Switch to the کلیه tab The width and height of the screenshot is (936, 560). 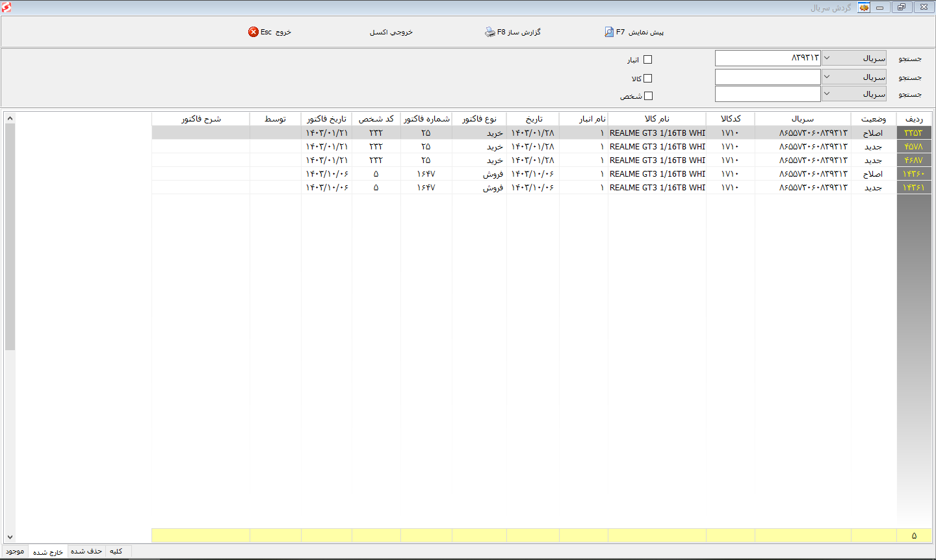pyautogui.click(x=116, y=551)
